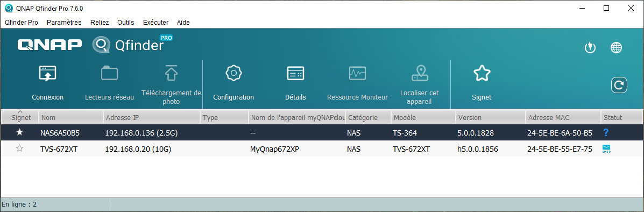Open the Paramètres menu
Image resolution: width=644 pixels, height=212 pixels.
(64, 22)
